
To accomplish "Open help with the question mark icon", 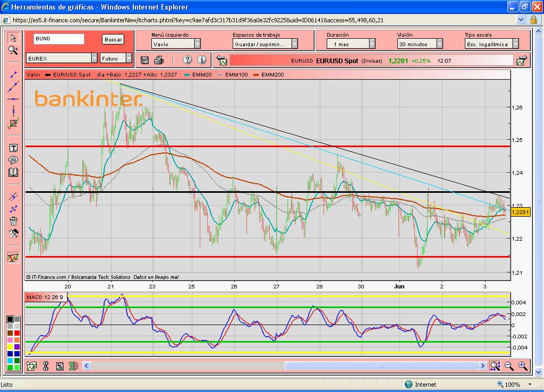I will tap(187, 60).
